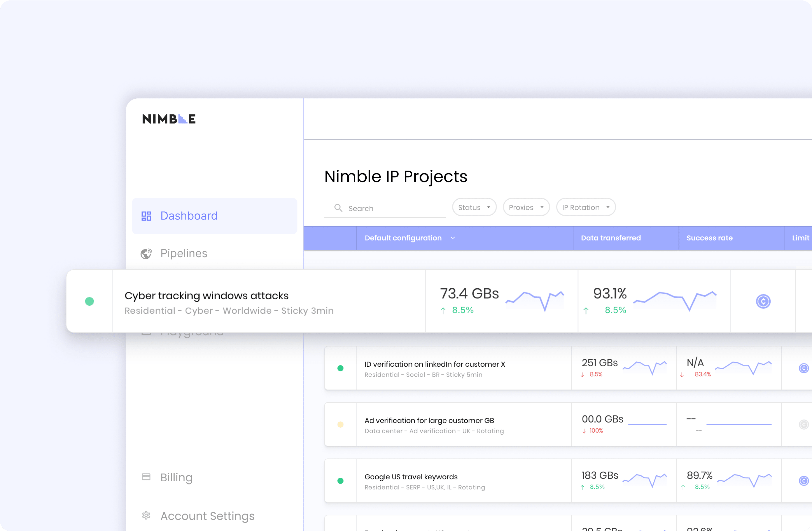Expand the IP Rotation filter dropdown
This screenshot has height=531, width=812.
pos(585,207)
